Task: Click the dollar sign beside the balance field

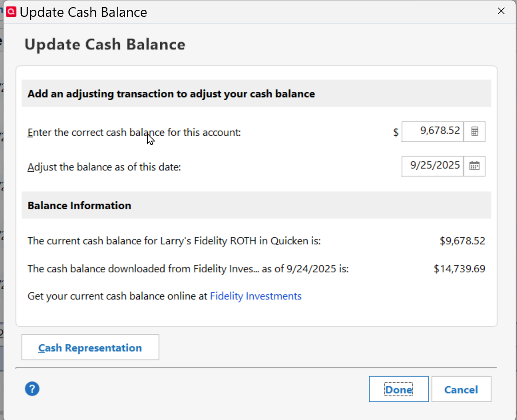Action: point(396,132)
